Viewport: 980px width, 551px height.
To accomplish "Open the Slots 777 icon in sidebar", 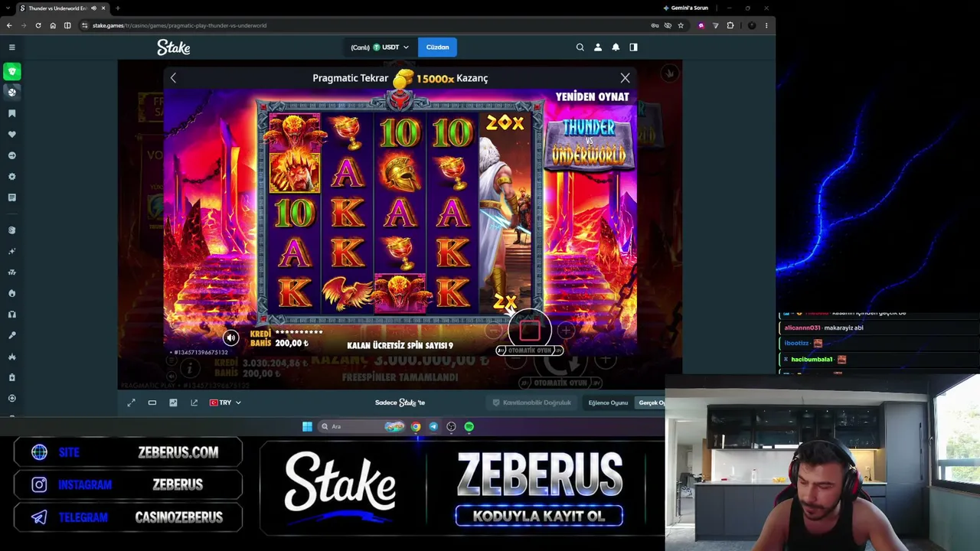I will [x=11, y=272].
